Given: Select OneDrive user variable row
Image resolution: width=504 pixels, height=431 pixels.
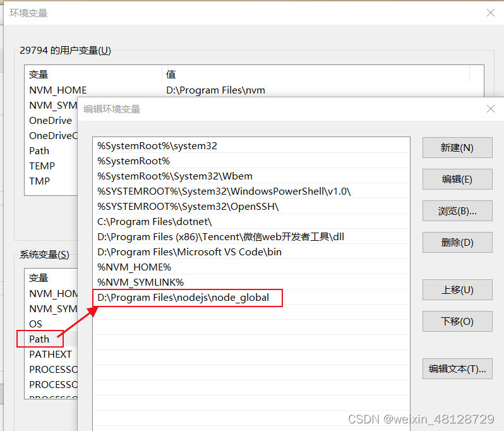Looking at the screenshot, I should [51, 120].
